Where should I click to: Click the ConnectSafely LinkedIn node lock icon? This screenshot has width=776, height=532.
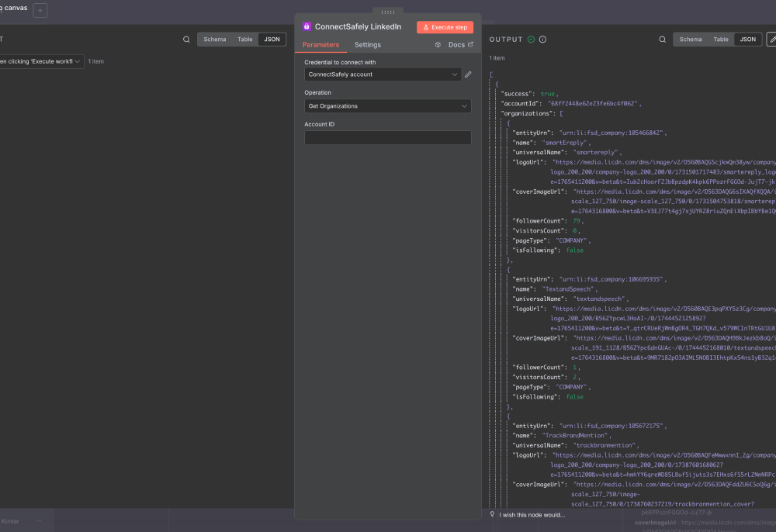pos(307,27)
